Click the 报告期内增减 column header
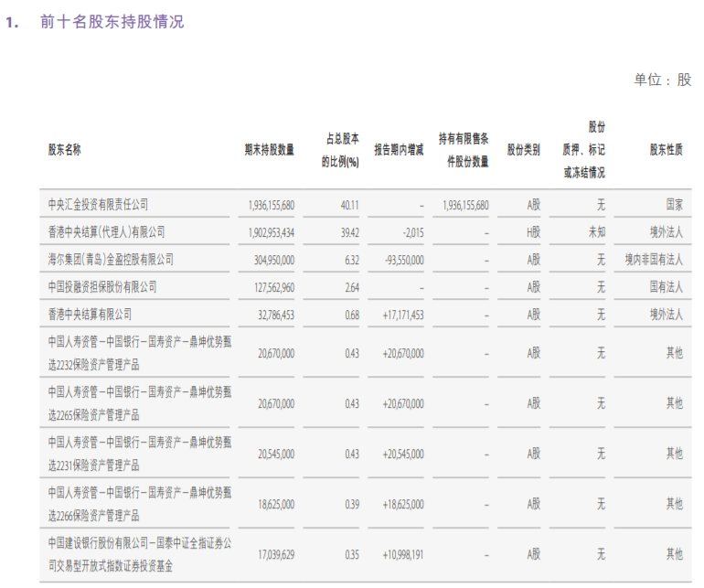Viewport: 704px width, 588px height. tap(399, 150)
